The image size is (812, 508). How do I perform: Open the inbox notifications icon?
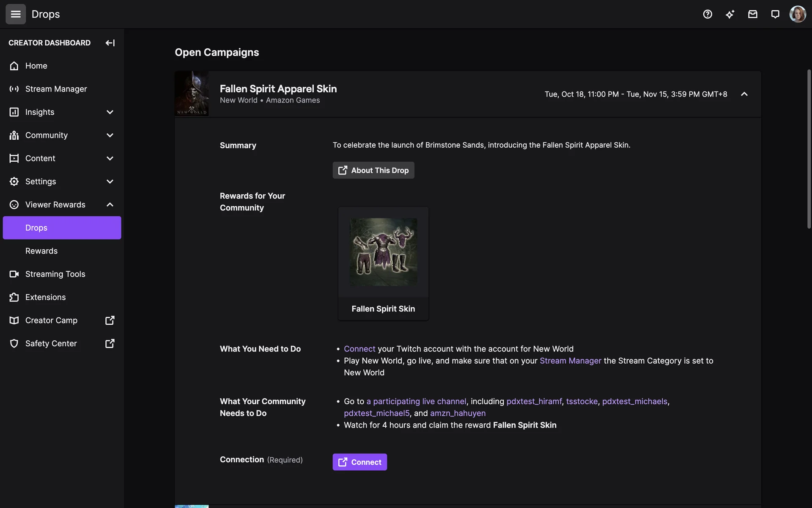(752, 14)
